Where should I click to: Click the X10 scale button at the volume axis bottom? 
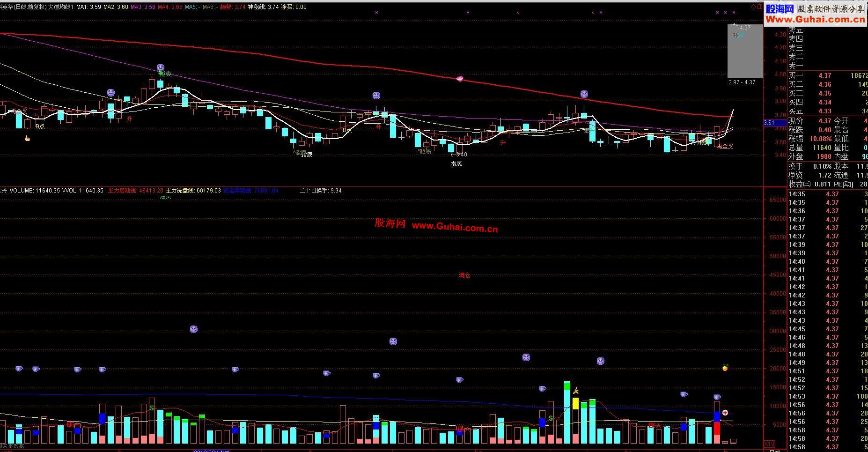pos(769,444)
